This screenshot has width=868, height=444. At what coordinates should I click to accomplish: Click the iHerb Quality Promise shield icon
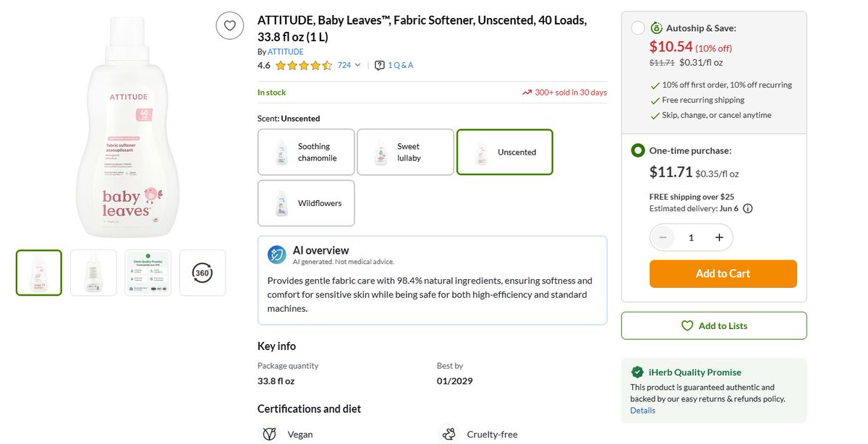coord(637,372)
